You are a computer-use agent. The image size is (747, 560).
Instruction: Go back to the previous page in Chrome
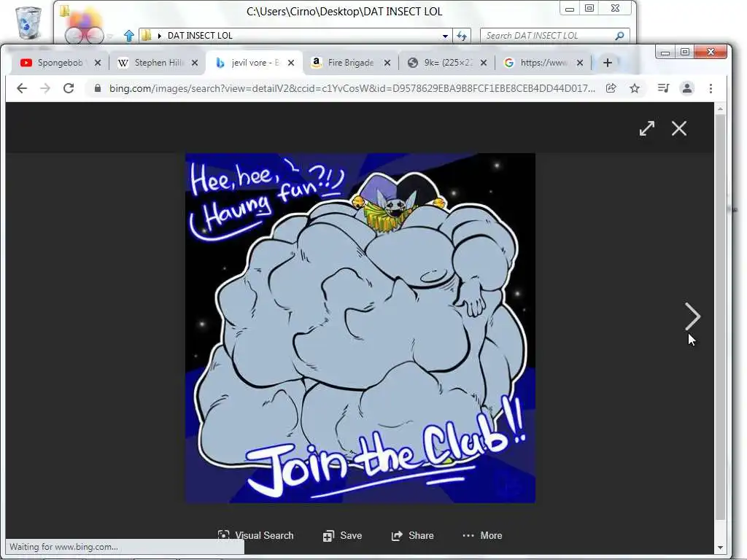pyautogui.click(x=21, y=88)
